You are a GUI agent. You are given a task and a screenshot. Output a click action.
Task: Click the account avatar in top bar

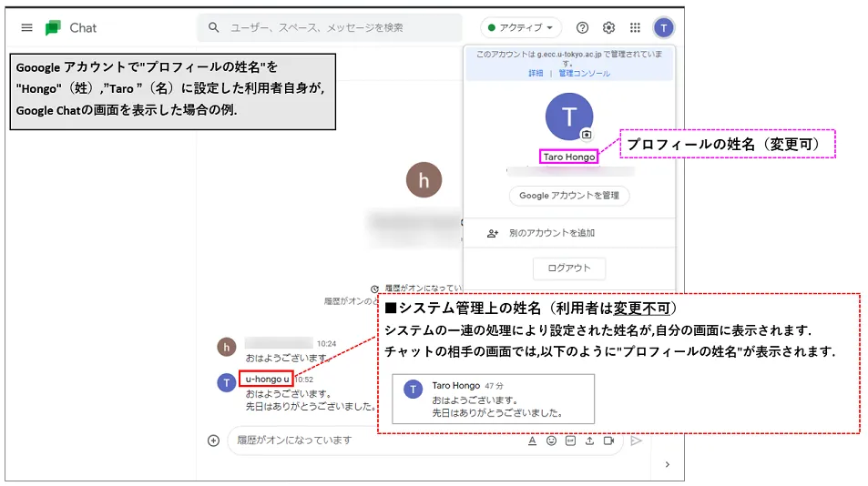664,28
